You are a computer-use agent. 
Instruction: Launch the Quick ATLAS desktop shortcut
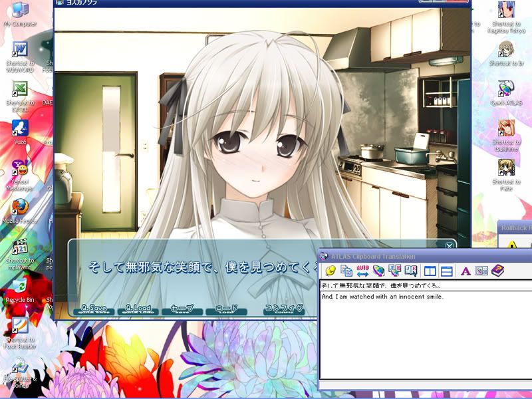click(x=505, y=90)
